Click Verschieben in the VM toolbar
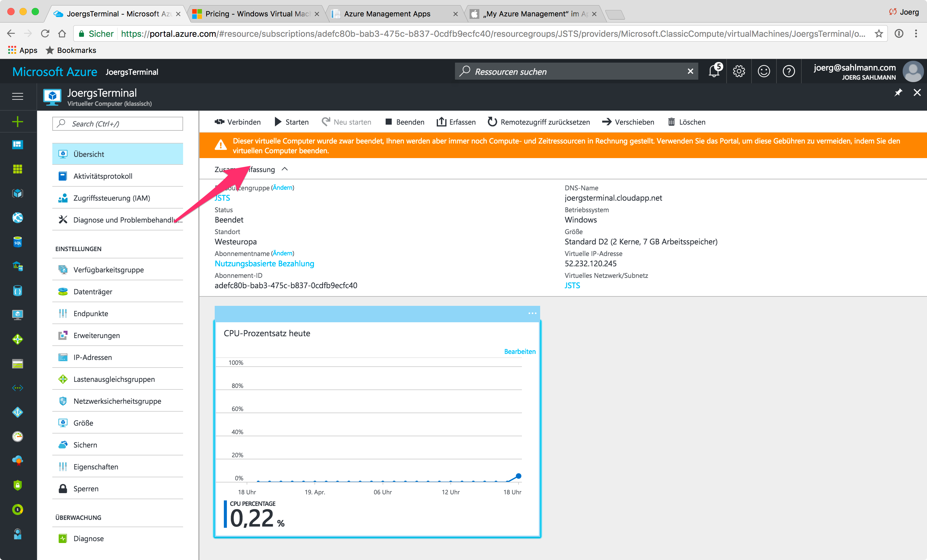Image resolution: width=927 pixels, height=560 pixels. (628, 122)
